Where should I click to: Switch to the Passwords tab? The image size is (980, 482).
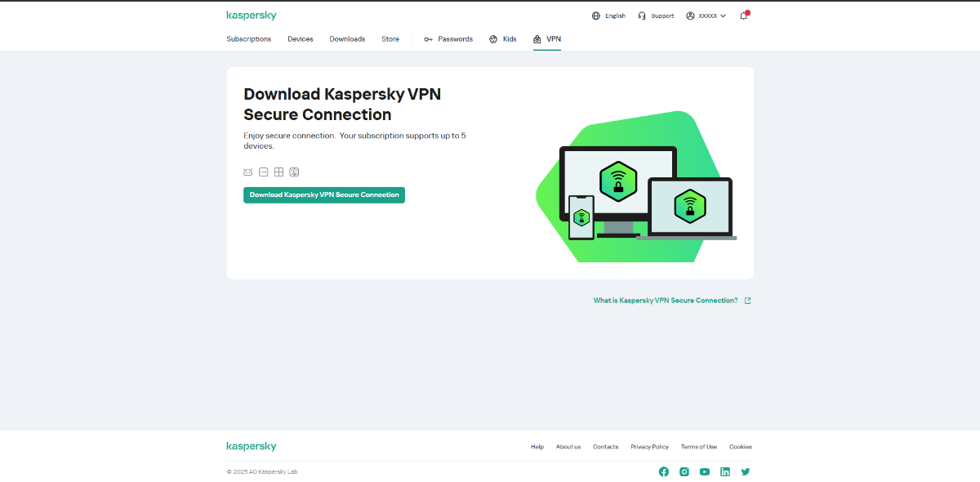448,39
